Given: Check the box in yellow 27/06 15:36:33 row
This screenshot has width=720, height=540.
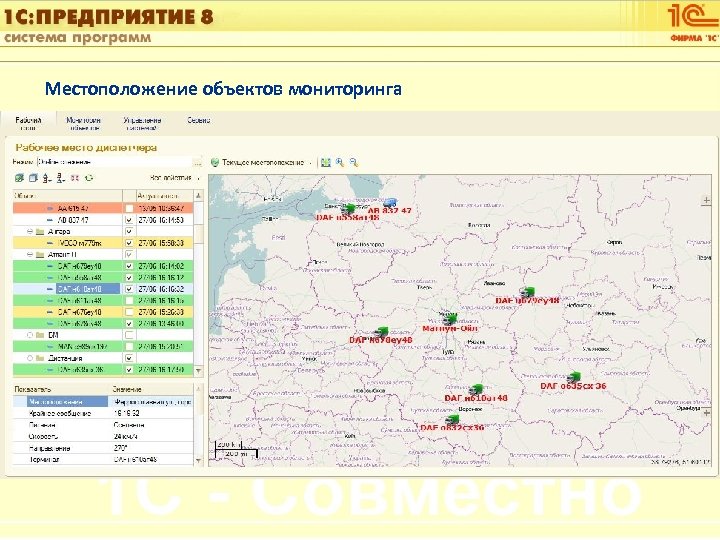Looking at the screenshot, I should [129, 312].
